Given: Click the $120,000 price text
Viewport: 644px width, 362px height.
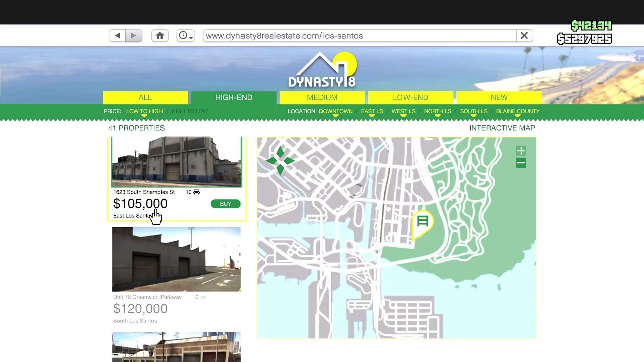Looking at the screenshot, I should coord(140,309).
